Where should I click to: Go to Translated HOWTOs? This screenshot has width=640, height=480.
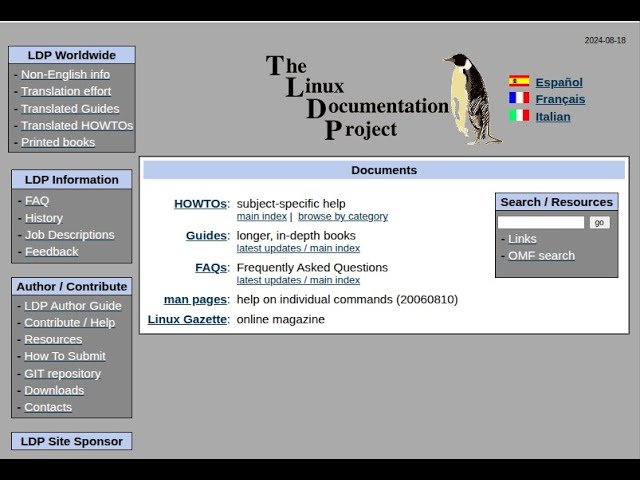[x=77, y=125]
